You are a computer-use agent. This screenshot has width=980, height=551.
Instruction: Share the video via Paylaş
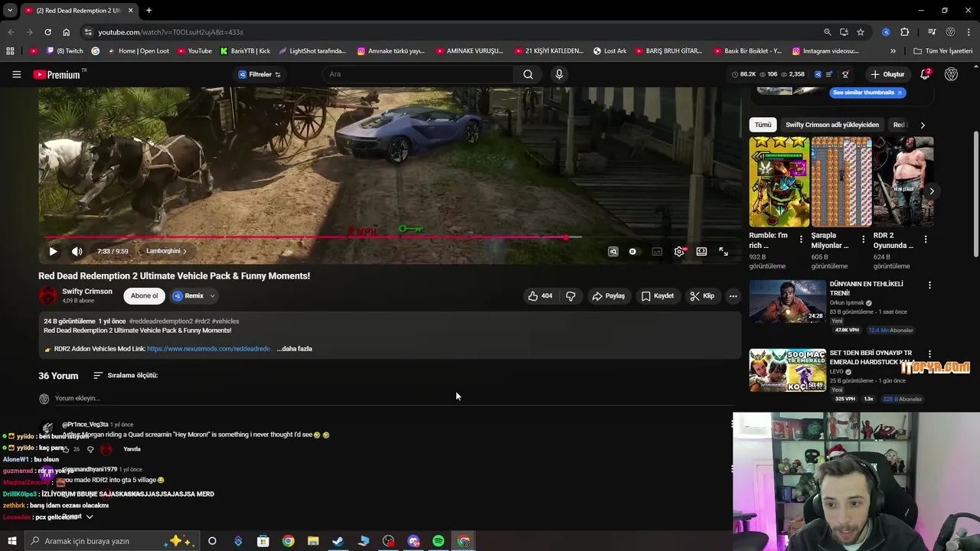tap(609, 296)
